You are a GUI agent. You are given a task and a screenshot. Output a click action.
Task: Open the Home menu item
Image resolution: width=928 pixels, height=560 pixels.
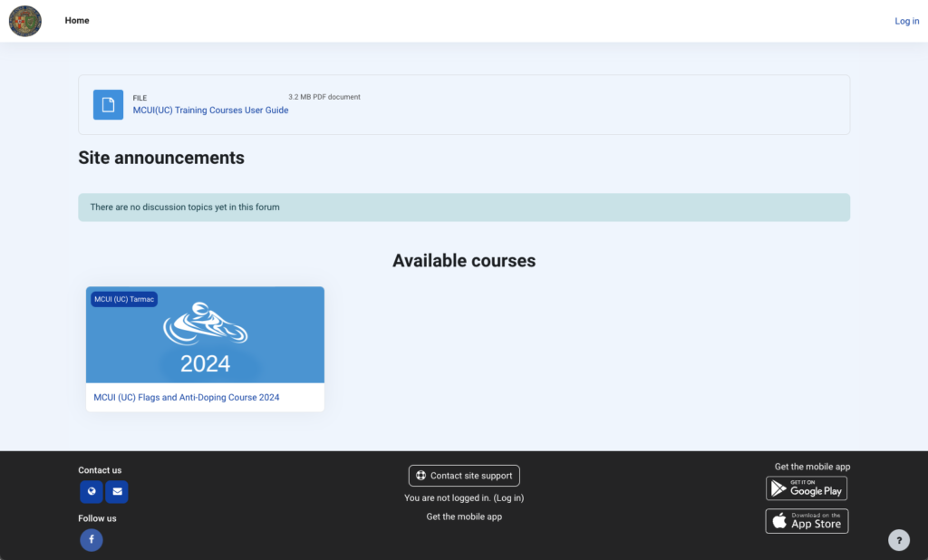[77, 20]
